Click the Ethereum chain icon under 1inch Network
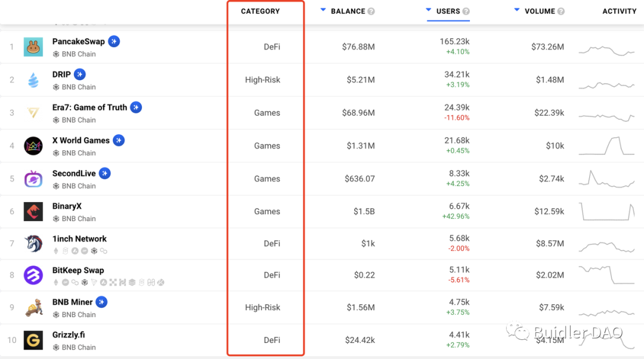This screenshot has height=359, width=644. (56, 250)
